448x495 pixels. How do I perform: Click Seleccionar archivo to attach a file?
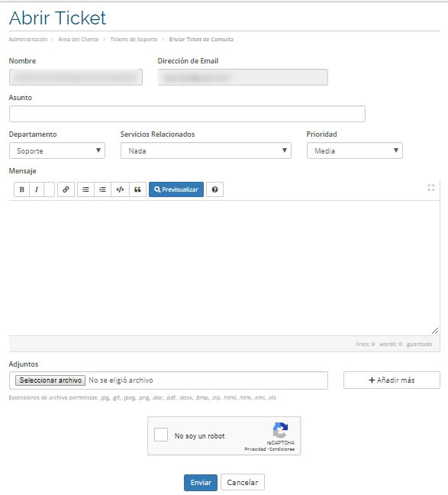tap(50, 380)
